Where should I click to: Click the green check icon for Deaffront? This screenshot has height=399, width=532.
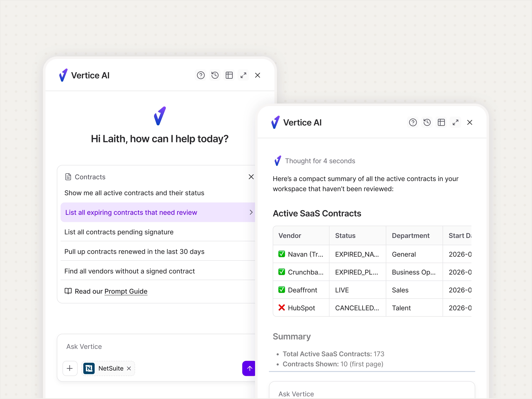click(x=281, y=290)
